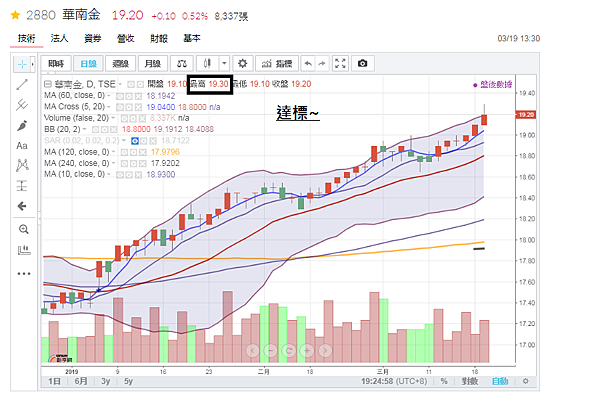Viewport: 600px width, 400px height.
Task: Switch to the 營收 tab
Action: pyautogui.click(x=126, y=38)
